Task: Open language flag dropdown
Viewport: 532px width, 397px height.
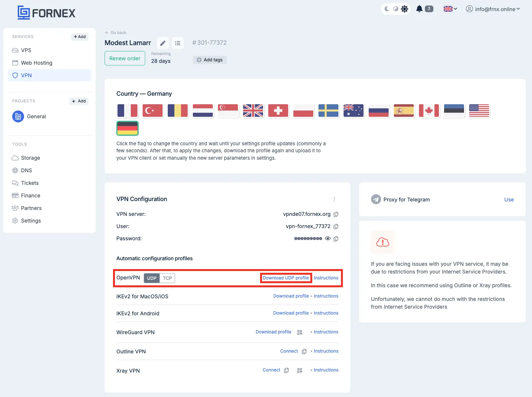Action: [450, 9]
